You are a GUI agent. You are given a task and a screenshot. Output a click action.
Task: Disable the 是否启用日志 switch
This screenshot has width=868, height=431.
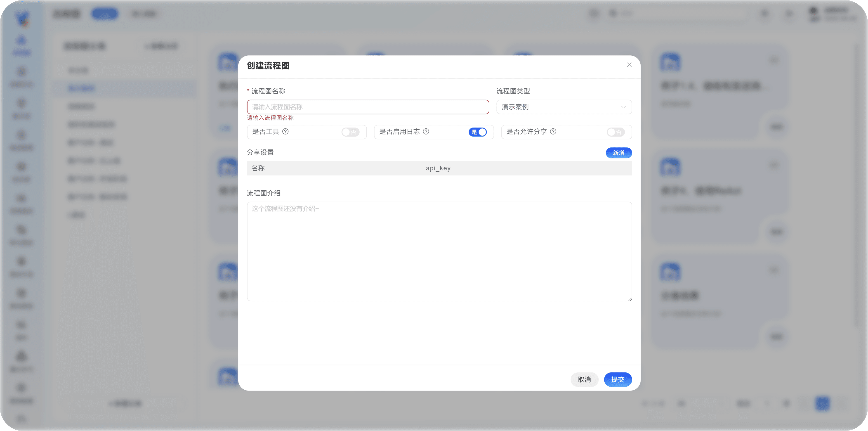[477, 132]
